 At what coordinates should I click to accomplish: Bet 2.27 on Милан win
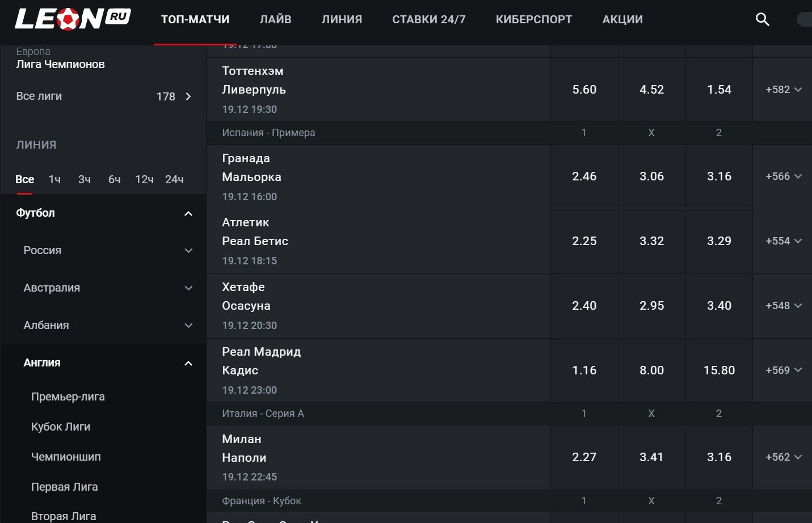point(584,457)
